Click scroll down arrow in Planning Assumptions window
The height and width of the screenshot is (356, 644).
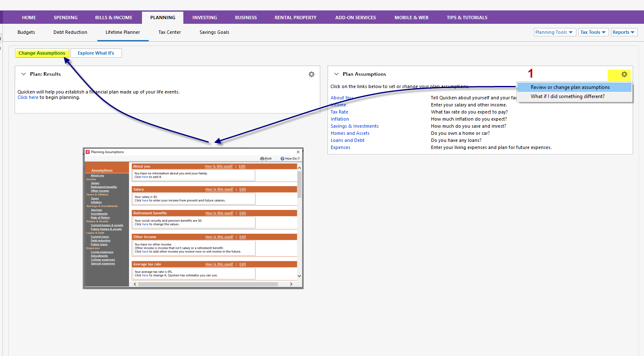[x=299, y=276]
